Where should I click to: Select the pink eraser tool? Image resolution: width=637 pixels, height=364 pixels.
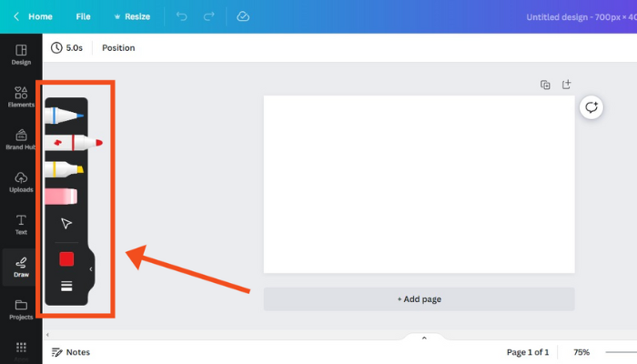61,197
